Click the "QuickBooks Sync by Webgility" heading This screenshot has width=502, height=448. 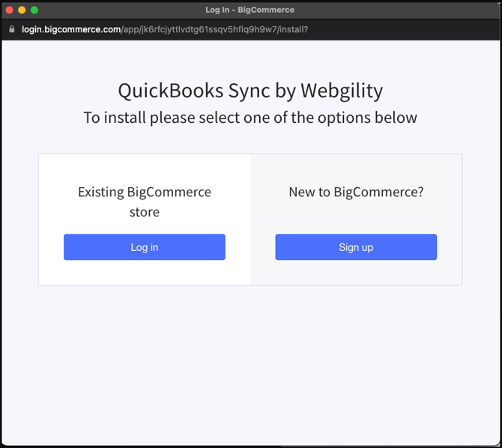250,91
